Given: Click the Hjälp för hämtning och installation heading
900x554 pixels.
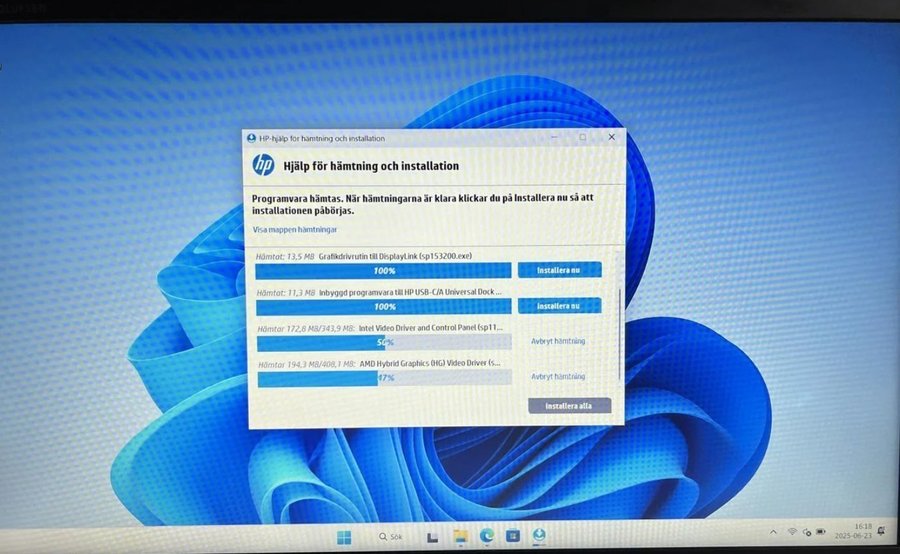Looking at the screenshot, I should pyautogui.click(x=371, y=166).
